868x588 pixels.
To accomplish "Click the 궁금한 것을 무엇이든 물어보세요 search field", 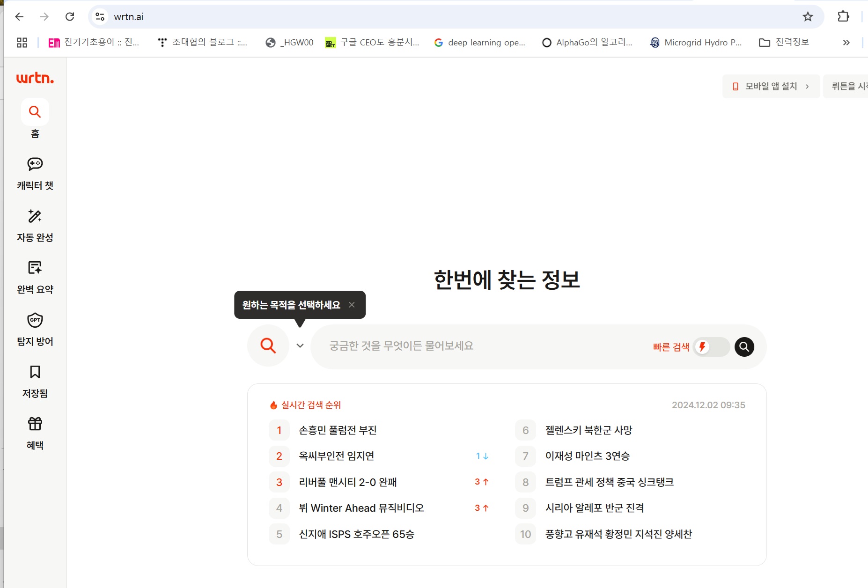I will (478, 346).
